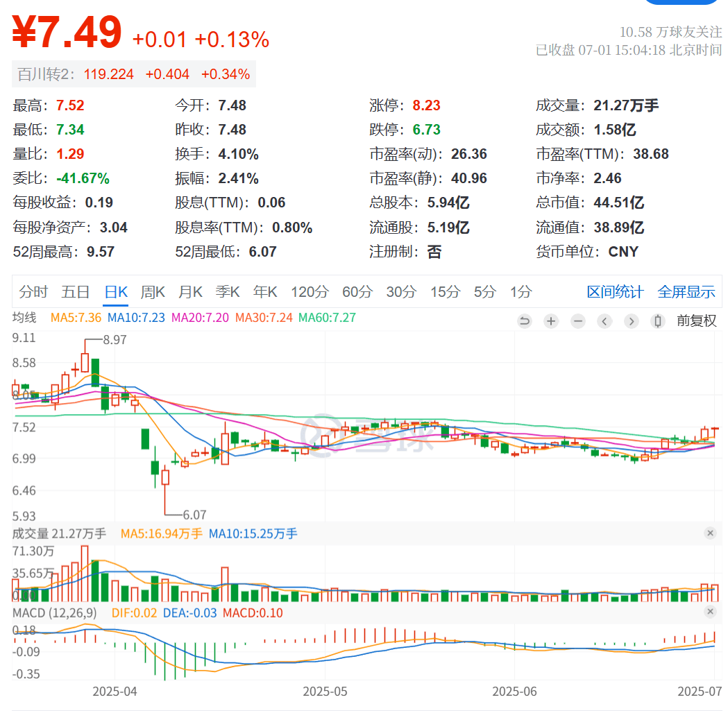This screenshot has height=711, width=728.
Task: Click the 均线 label
Action: point(24,318)
